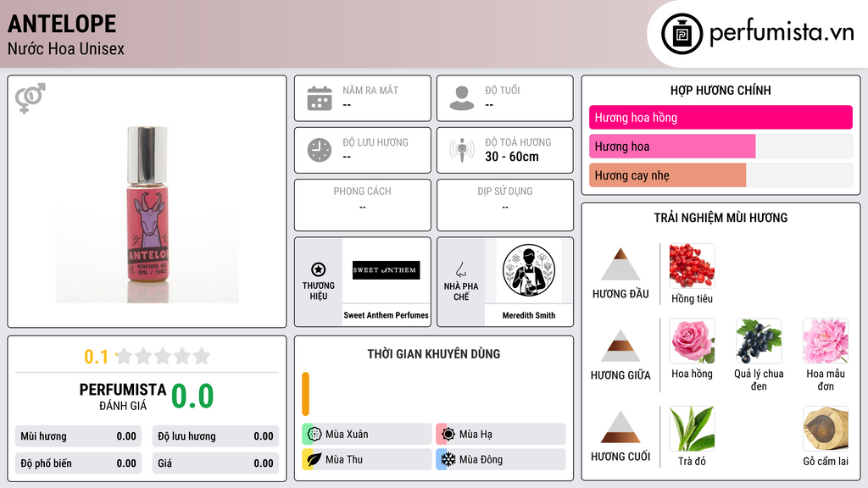
Task: Click the green 0.0 Perfumista score
Action: 192,396
